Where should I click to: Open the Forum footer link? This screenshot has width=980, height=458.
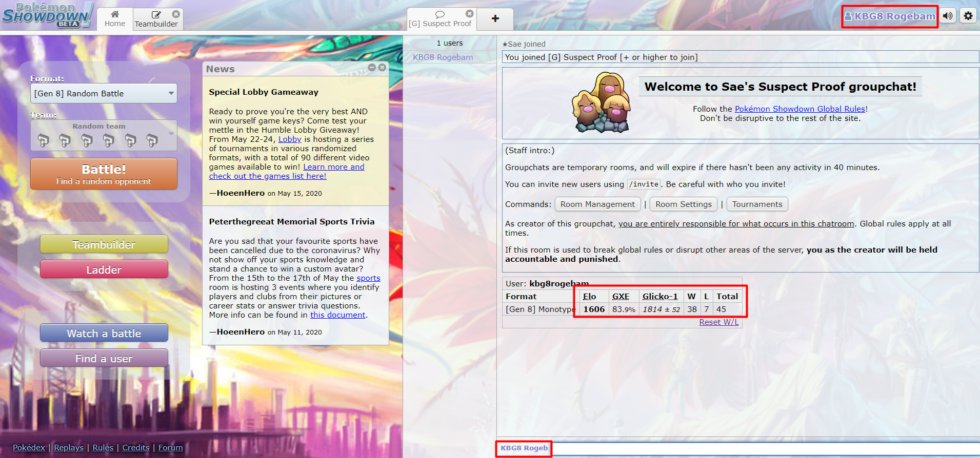[x=171, y=448]
